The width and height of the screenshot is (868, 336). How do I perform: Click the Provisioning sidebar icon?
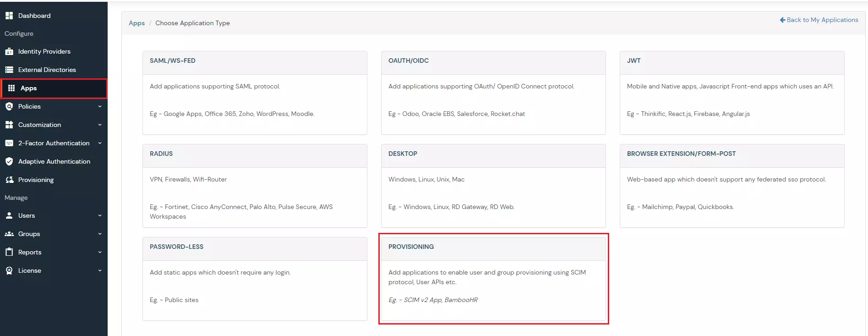[9, 180]
